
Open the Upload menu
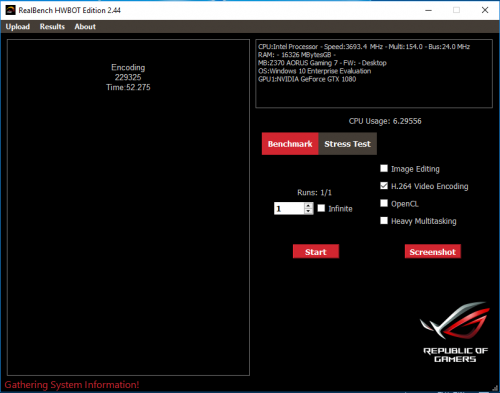(x=18, y=27)
